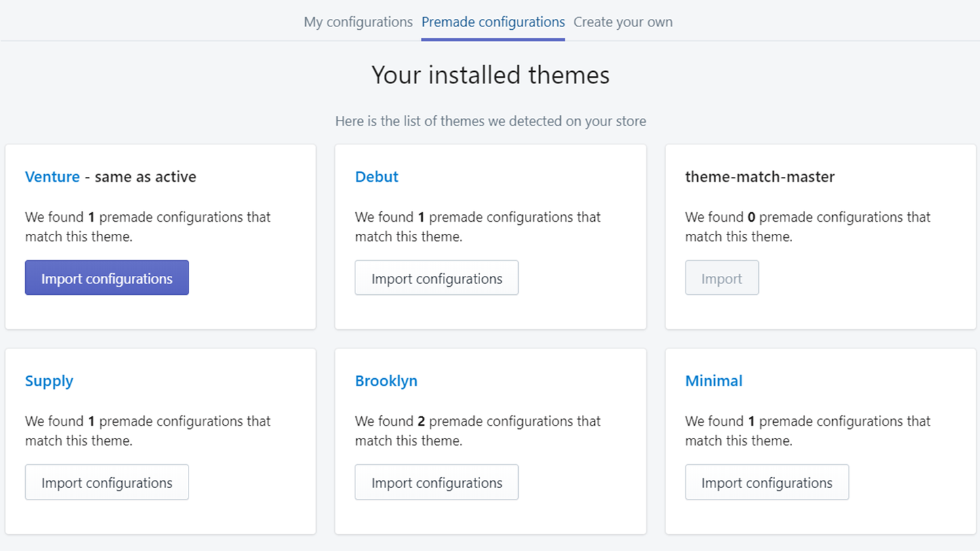Import configurations for Brooklyn theme

[437, 483]
